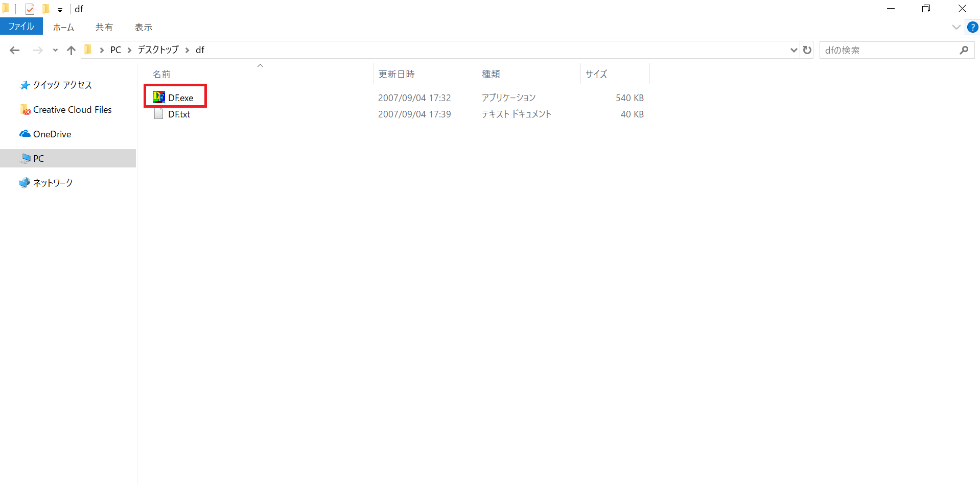
Task: Open Customize Quick Access Toolbar dropdown
Action: tap(60, 10)
